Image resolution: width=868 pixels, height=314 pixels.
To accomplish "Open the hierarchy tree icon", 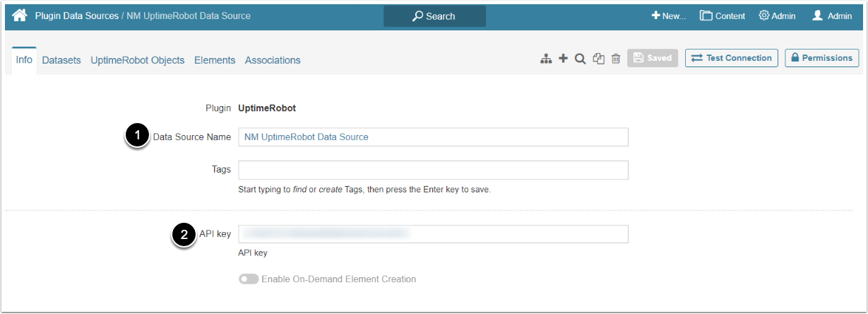I will point(546,59).
